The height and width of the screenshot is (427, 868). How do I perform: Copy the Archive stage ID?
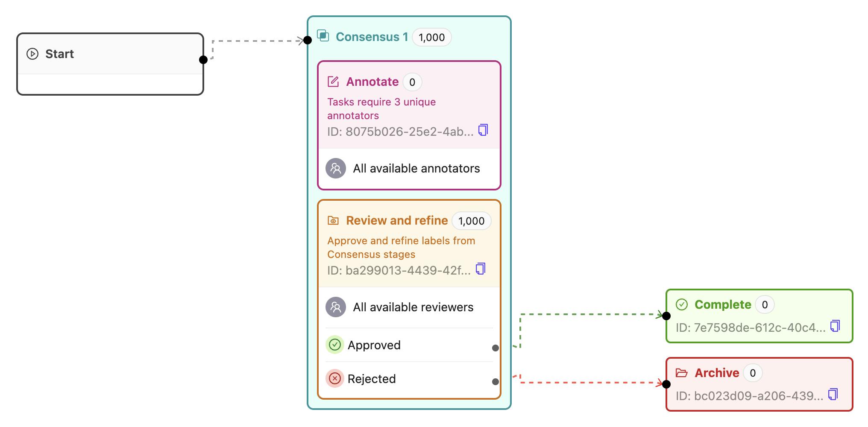pos(833,394)
